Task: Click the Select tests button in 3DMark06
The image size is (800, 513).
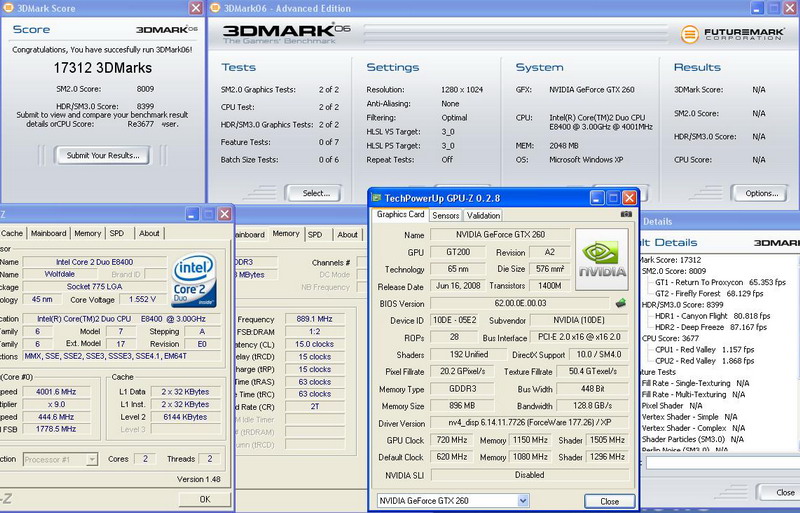Action: click(316, 193)
